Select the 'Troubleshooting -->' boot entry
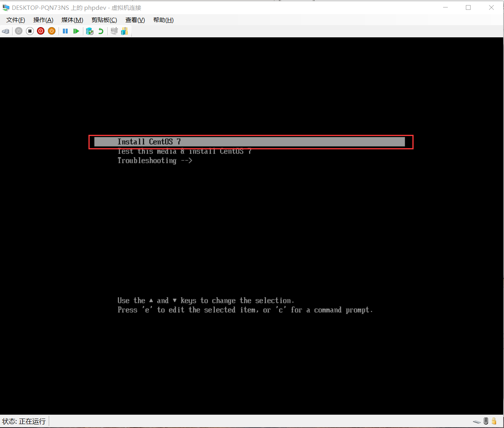The height and width of the screenshot is (428, 504). (x=155, y=161)
